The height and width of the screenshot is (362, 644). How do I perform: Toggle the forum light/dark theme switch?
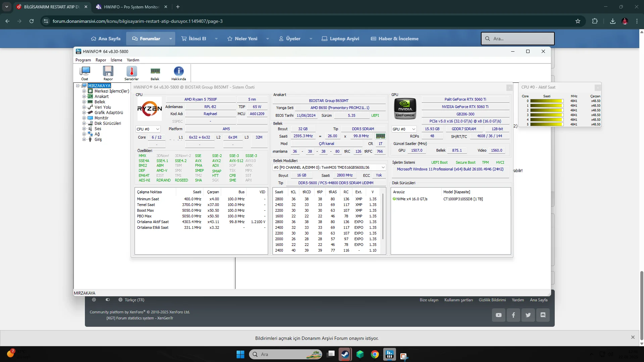pyautogui.click(x=108, y=300)
